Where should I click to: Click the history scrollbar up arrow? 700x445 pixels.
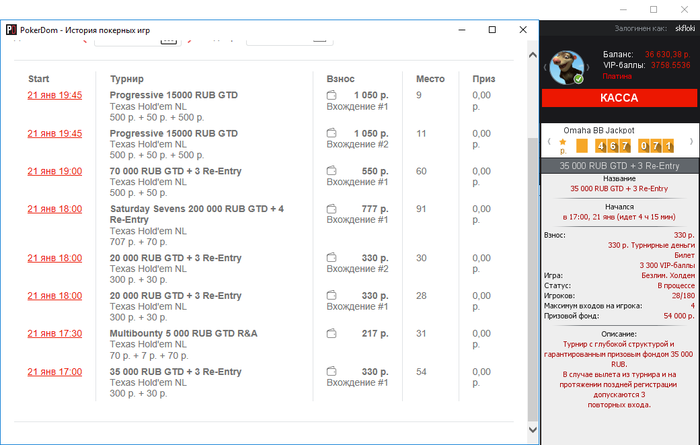coord(533,55)
